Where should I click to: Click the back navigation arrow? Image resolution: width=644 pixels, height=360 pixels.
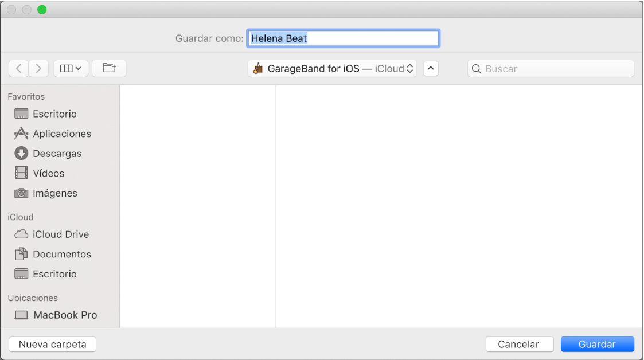[x=19, y=69]
